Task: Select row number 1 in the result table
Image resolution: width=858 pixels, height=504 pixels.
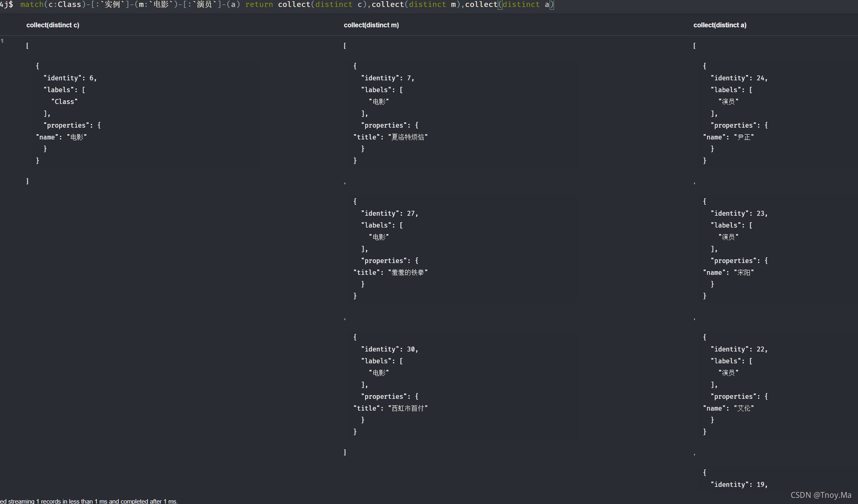Action: point(2,41)
